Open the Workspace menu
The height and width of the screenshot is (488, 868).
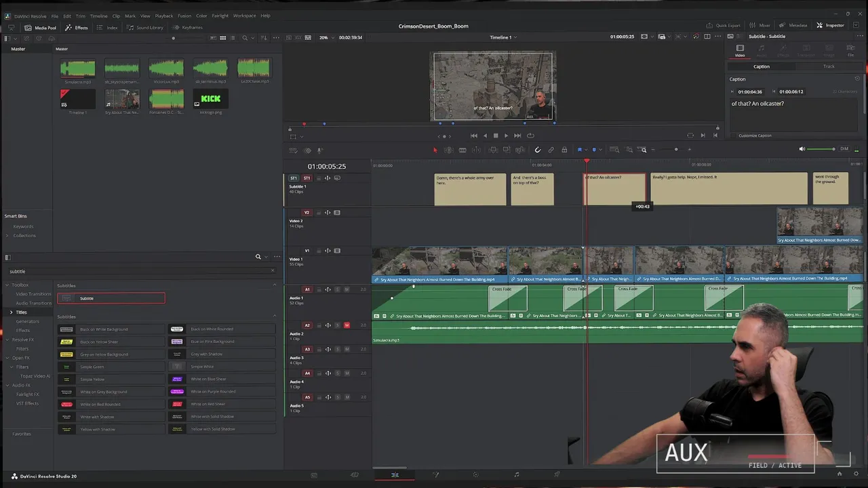[x=244, y=16]
